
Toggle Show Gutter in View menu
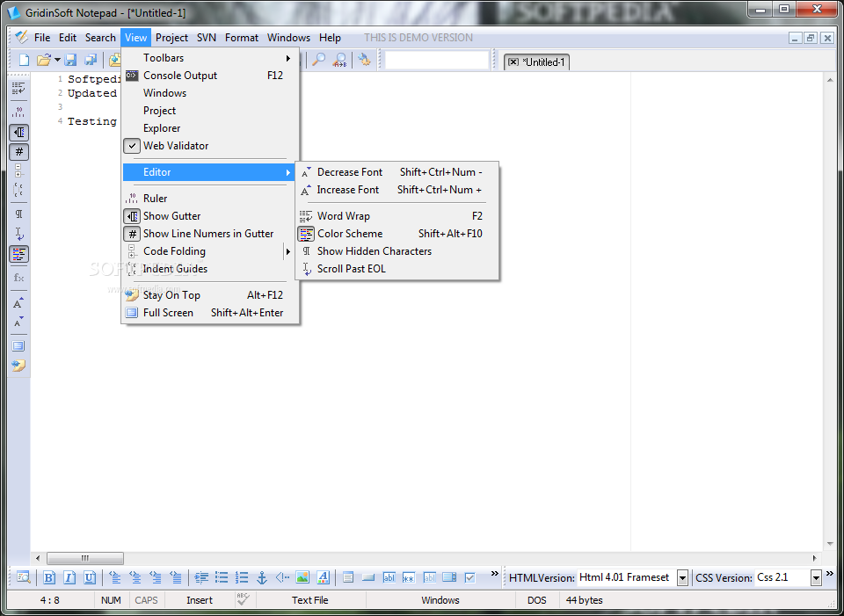click(210, 216)
